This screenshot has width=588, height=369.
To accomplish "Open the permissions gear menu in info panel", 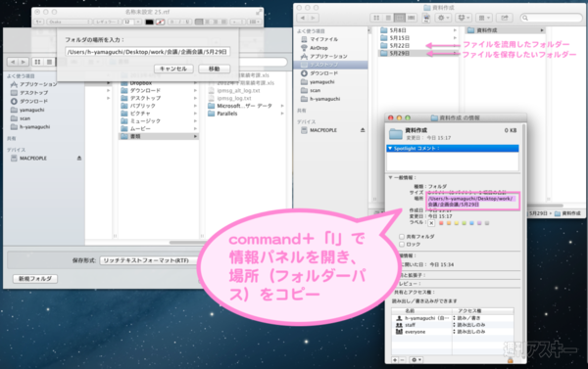I will (x=416, y=360).
